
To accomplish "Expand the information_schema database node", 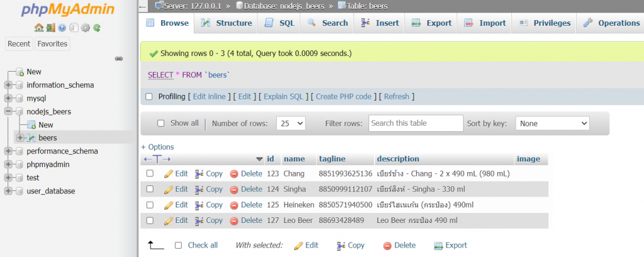I will click(x=8, y=85).
